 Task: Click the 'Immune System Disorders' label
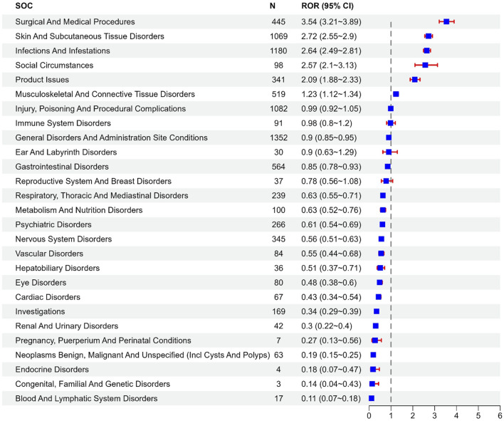63,123
